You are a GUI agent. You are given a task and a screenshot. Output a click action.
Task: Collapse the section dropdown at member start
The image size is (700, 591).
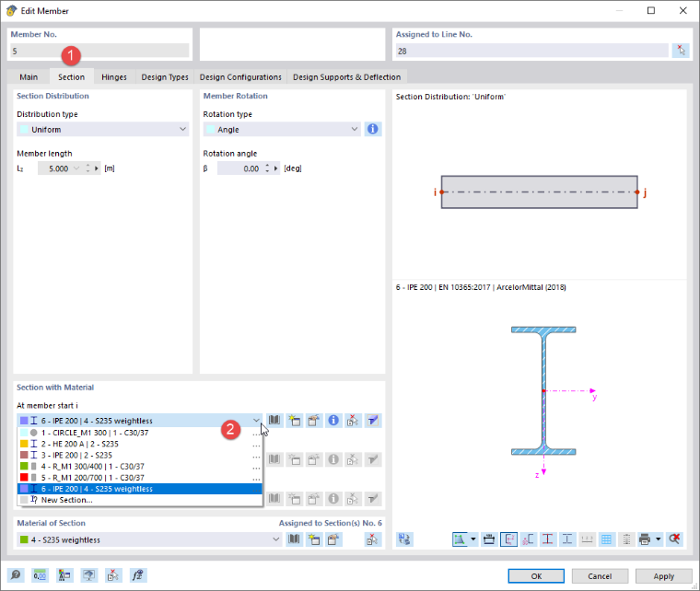tap(256, 420)
